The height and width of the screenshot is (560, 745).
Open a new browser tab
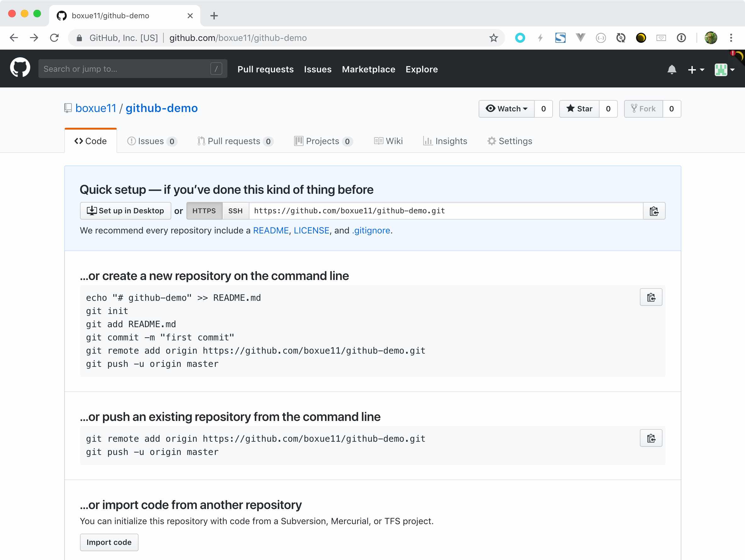point(214,16)
